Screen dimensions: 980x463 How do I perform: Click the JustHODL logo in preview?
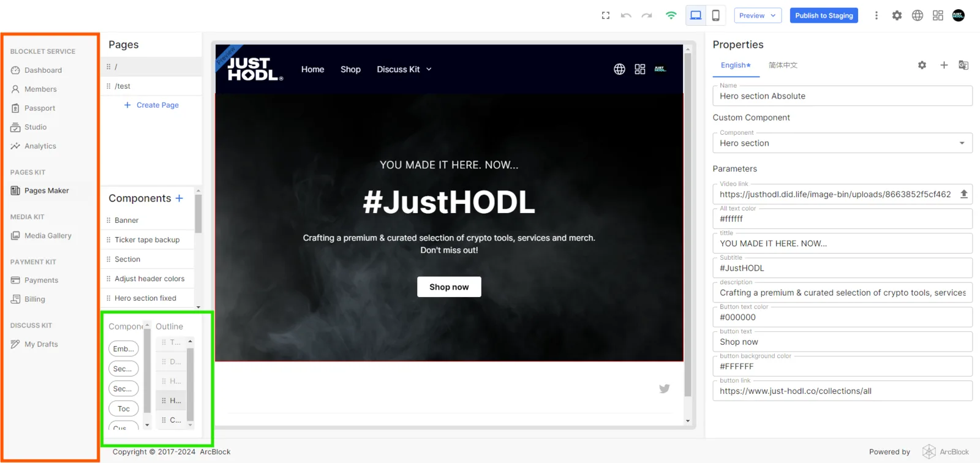click(255, 69)
